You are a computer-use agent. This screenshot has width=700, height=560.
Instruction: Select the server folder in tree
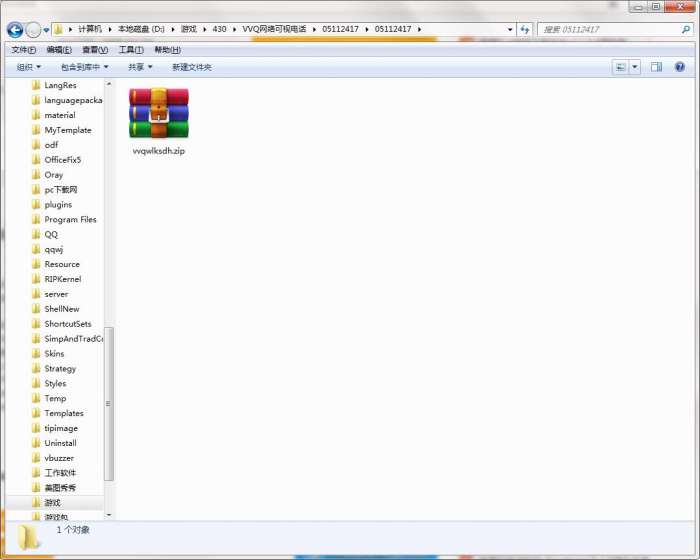(50, 294)
